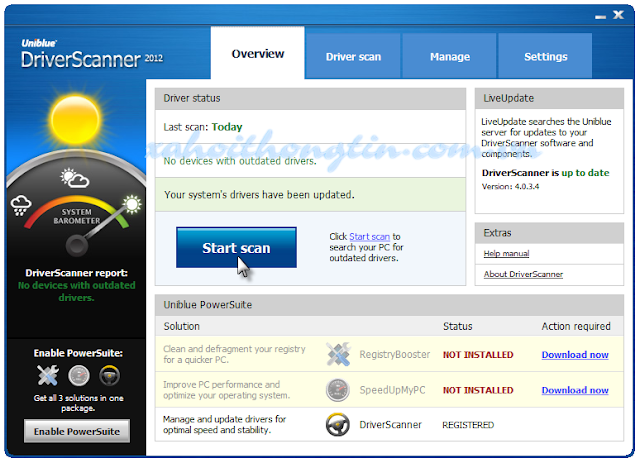The height and width of the screenshot is (463, 640).
Task: Click 'Clean and defragment your registry' description
Action: (234, 354)
